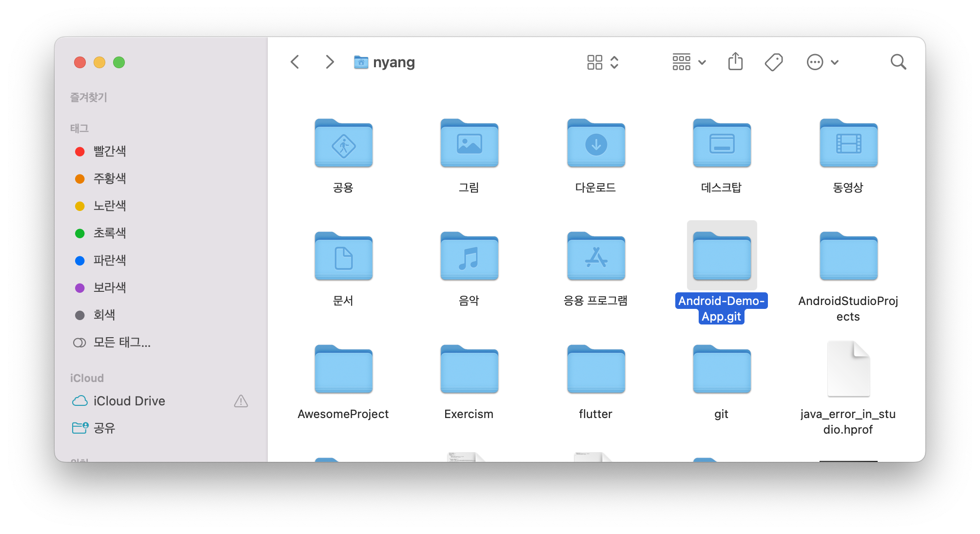
Task: Select the red tag (빨간색)
Action: pos(110,152)
